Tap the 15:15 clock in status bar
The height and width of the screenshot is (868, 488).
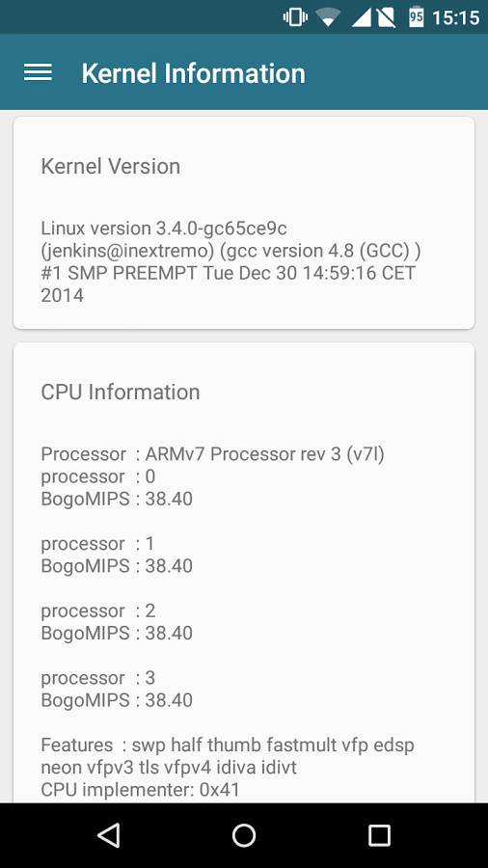click(455, 17)
